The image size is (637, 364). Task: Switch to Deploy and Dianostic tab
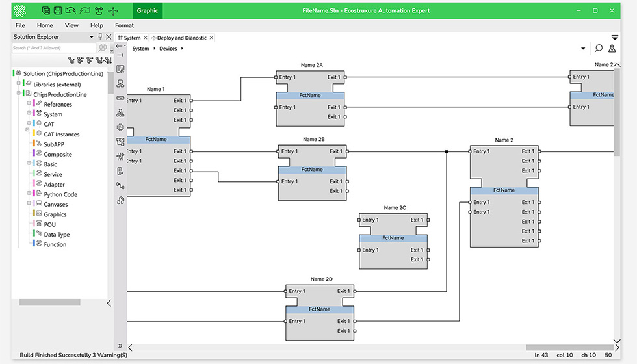(181, 38)
